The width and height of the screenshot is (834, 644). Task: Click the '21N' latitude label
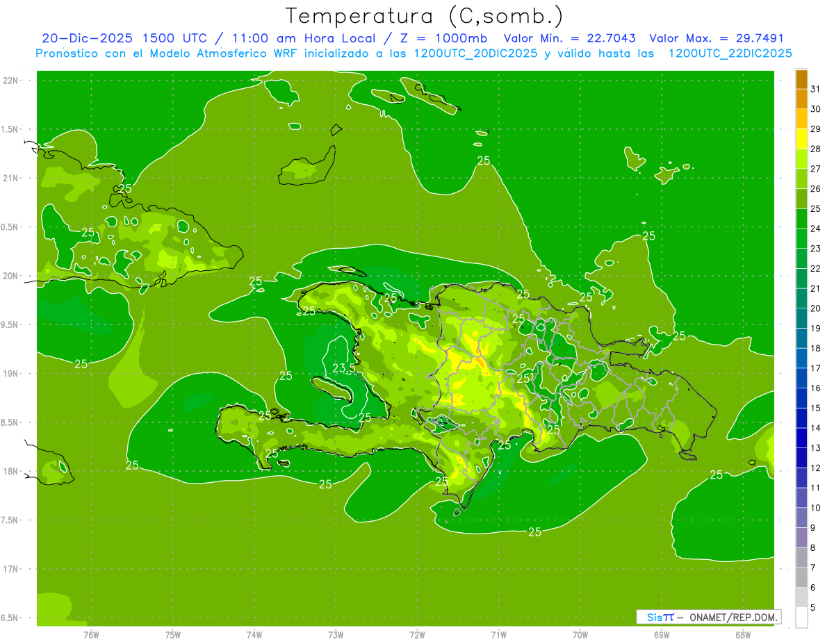[10, 179]
